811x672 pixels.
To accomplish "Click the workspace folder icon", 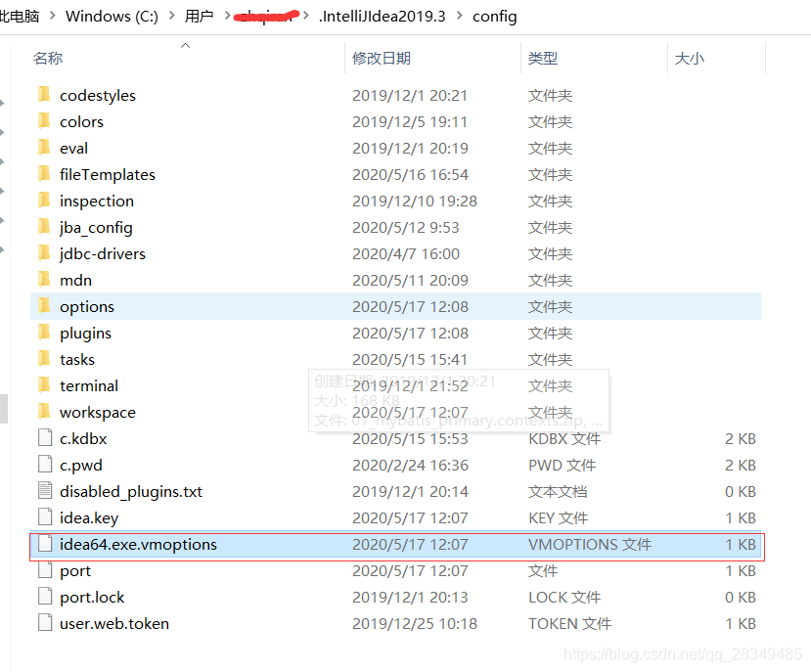I will click(x=44, y=411).
